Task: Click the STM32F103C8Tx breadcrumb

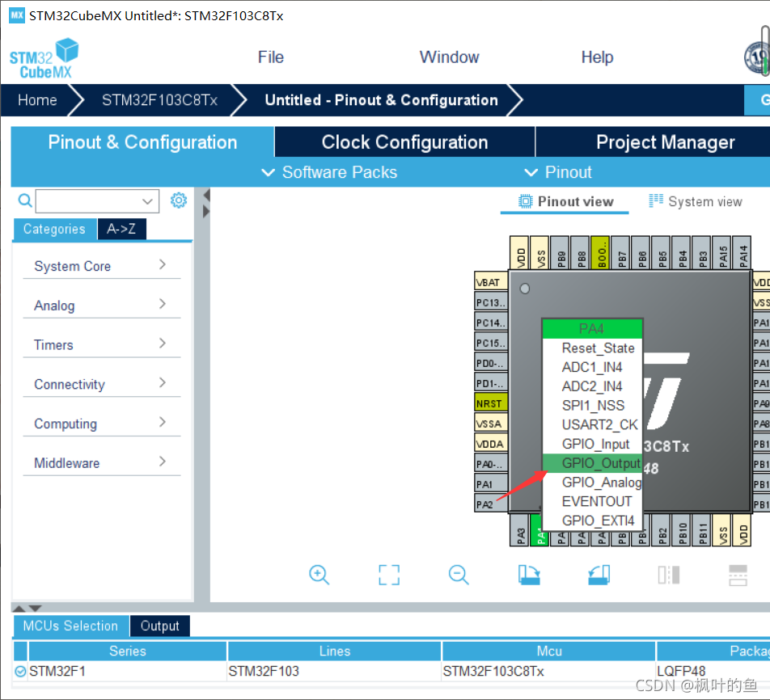Action: pyautogui.click(x=159, y=100)
